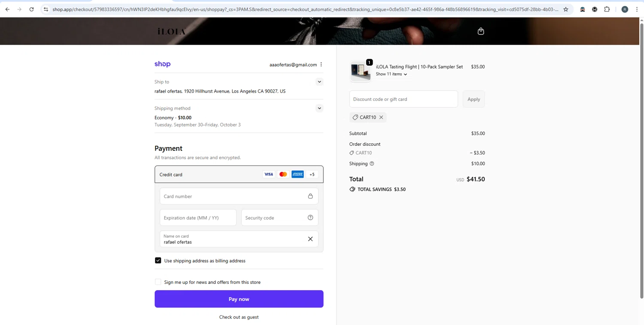Click the Visa card logo
This screenshot has width=644, height=325.
pyautogui.click(x=269, y=174)
